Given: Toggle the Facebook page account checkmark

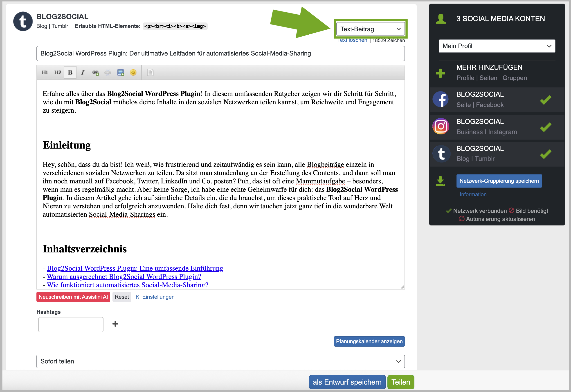Looking at the screenshot, I should [545, 100].
